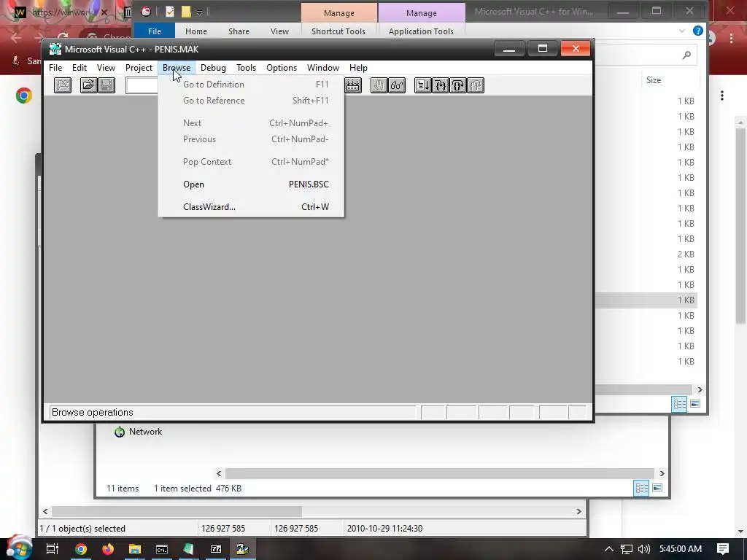This screenshot has width=747, height=560.
Task: Click the Open File folder toolbar icon
Action: pos(88,85)
